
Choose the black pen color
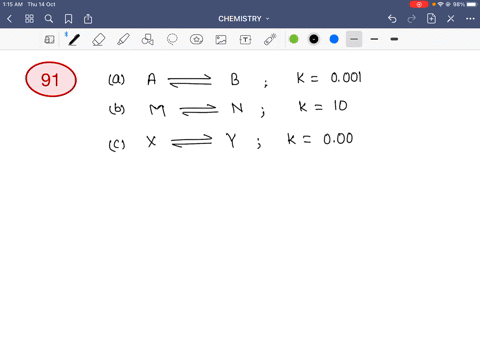coord(314,39)
